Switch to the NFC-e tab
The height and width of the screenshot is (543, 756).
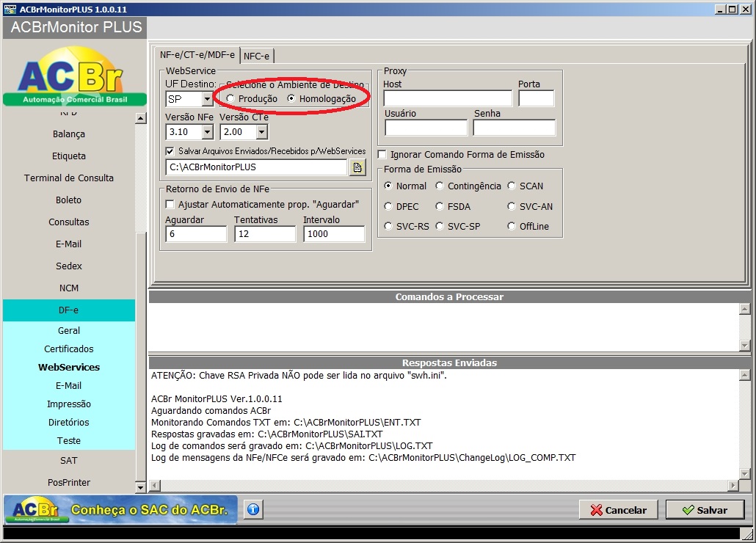click(x=256, y=56)
